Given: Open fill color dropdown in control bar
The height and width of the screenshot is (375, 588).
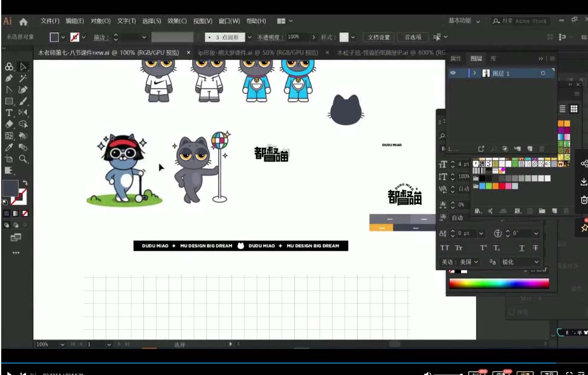Looking at the screenshot, I should 63,37.
